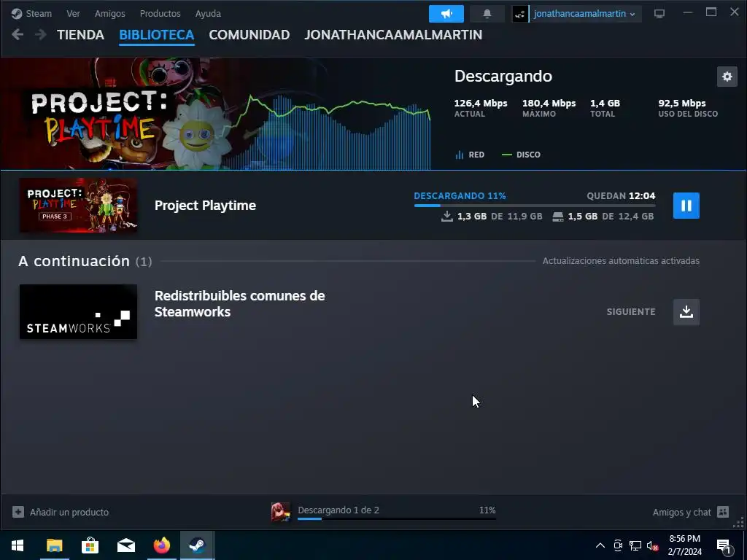Viewport: 747px width, 560px height.
Task: Click the blue megaphone announcements icon
Action: click(x=446, y=14)
